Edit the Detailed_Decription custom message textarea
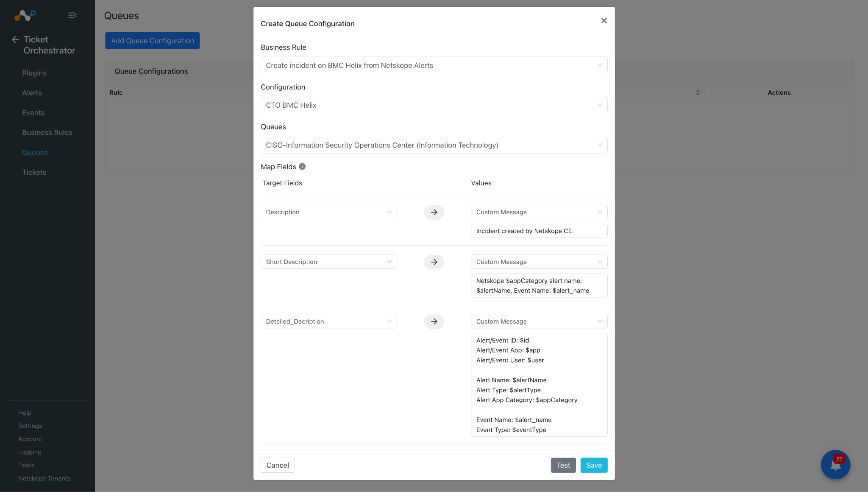The width and height of the screenshot is (868, 492). 539,385
